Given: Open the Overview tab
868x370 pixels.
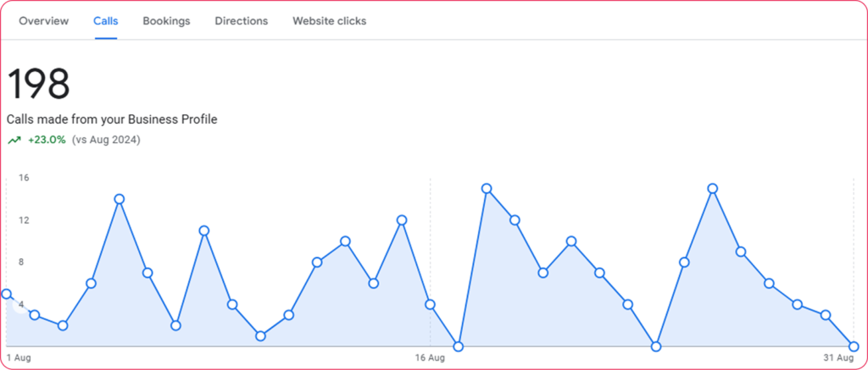Looking at the screenshot, I should coord(43,20).
